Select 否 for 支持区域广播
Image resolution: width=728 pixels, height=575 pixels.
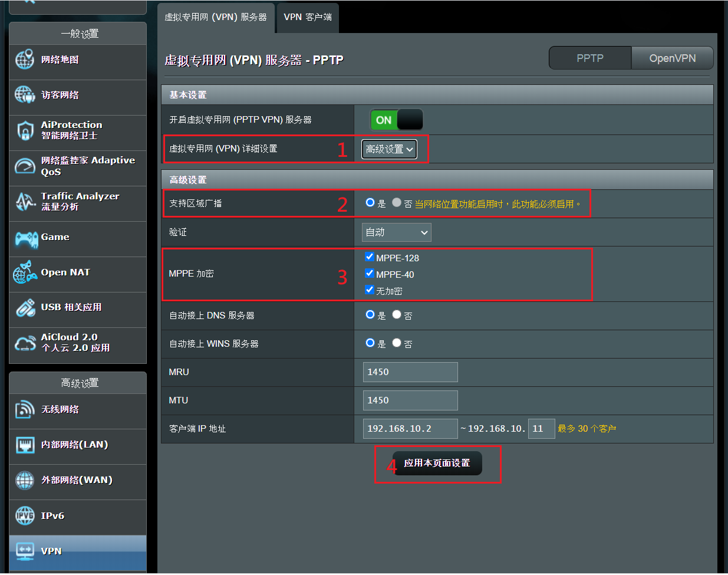pyautogui.click(x=397, y=202)
